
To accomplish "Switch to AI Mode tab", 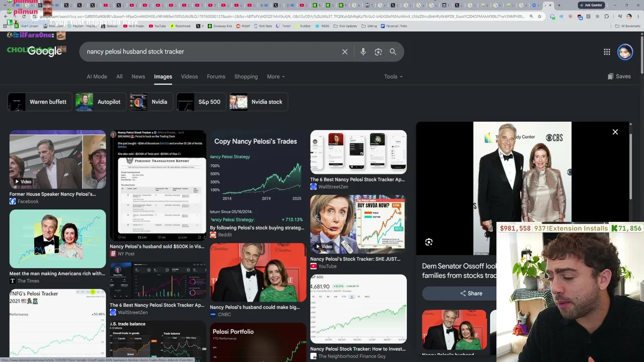I will pyautogui.click(x=97, y=76).
